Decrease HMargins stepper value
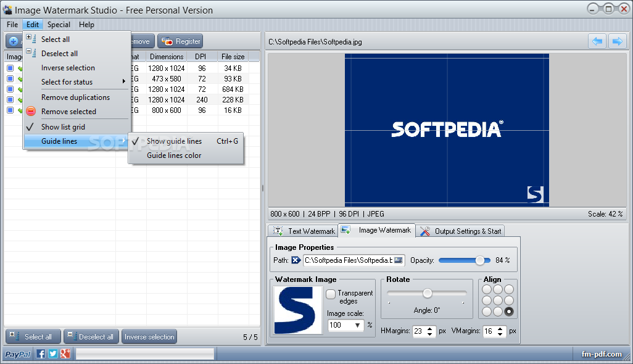Screen dimensions: 633x364 pyautogui.click(x=429, y=334)
